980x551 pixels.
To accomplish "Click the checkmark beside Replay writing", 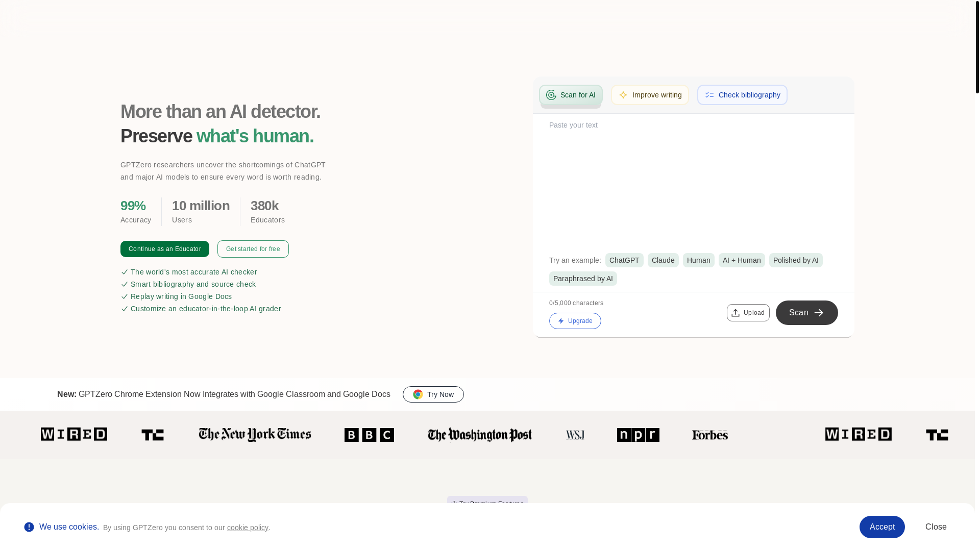I will pos(125,296).
